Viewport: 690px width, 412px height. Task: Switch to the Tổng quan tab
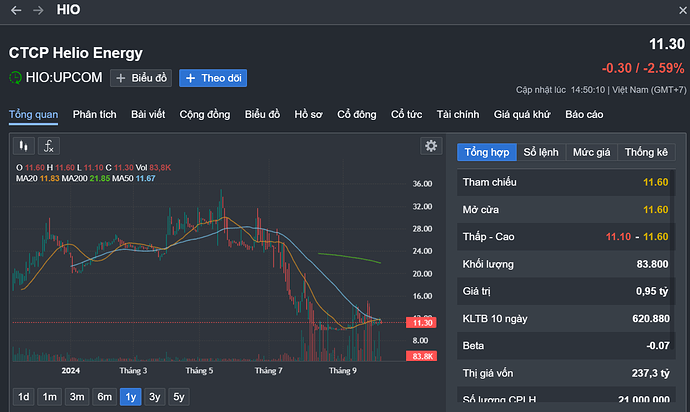(x=33, y=114)
